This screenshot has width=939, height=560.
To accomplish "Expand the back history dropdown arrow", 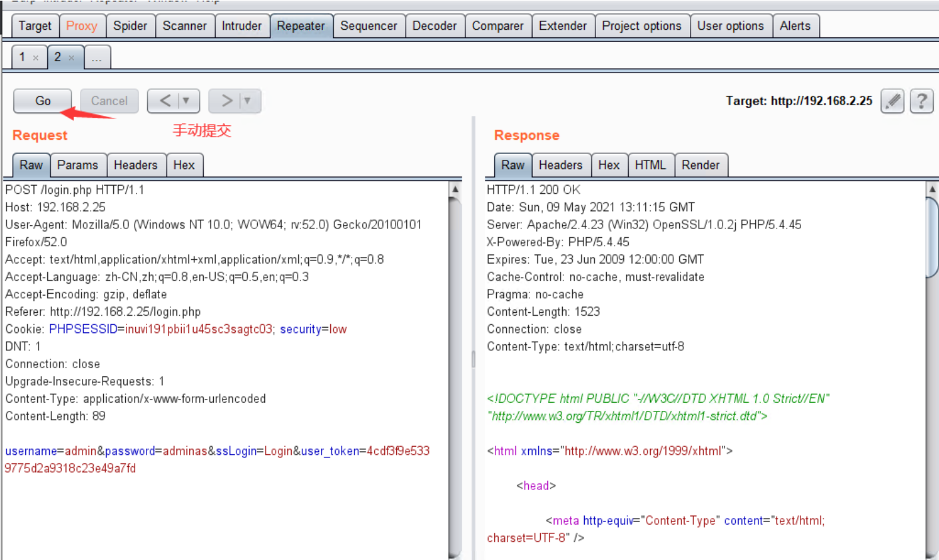I will click(x=186, y=101).
